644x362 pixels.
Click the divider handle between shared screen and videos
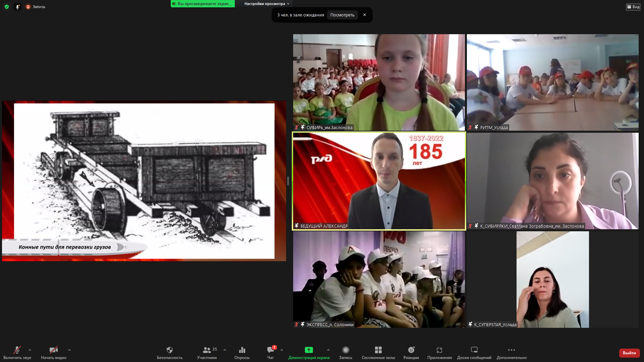tap(288, 181)
